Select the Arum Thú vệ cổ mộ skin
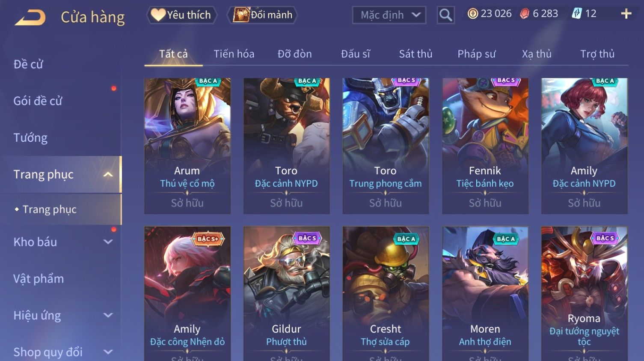 tap(187, 146)
